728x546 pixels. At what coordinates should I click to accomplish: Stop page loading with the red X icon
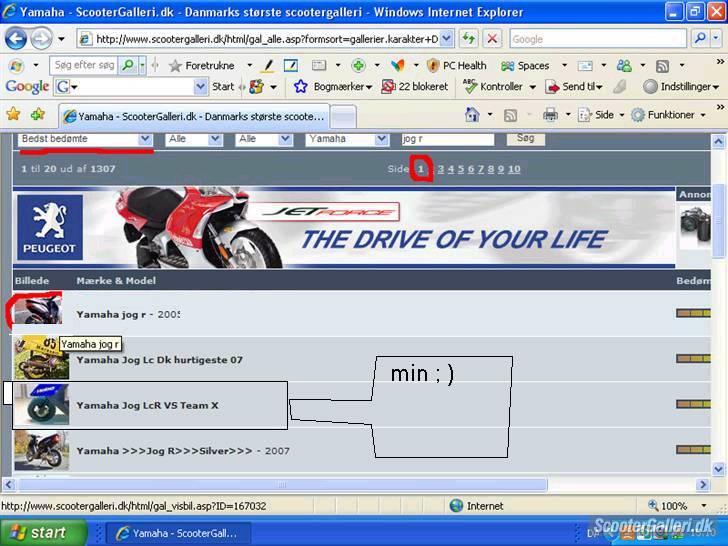point(492,39)
